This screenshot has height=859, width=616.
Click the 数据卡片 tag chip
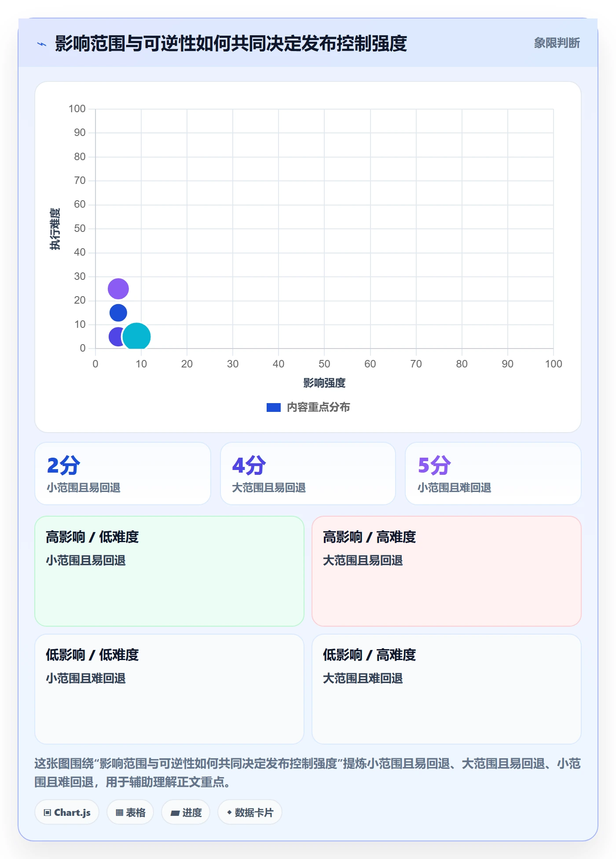[250, 812]
